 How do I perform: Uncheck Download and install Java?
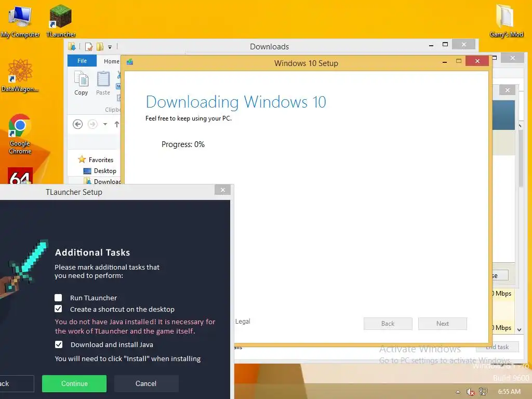pos(59,344)
